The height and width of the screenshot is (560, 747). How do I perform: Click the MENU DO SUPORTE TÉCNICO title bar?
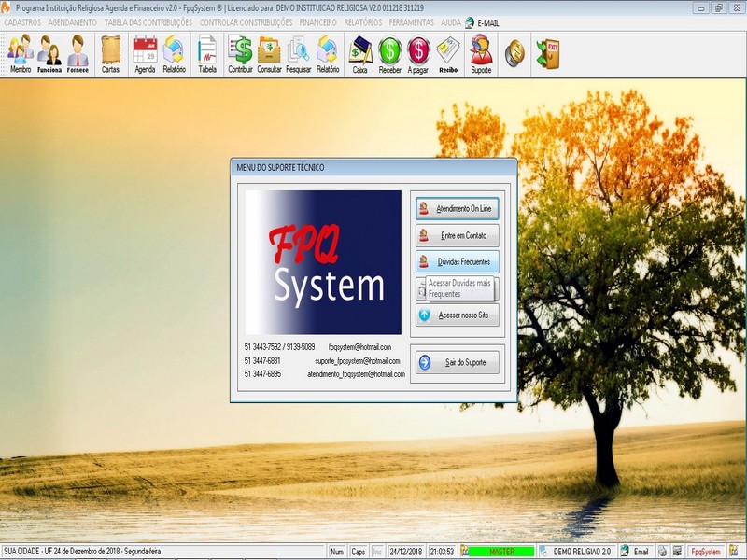373,168
